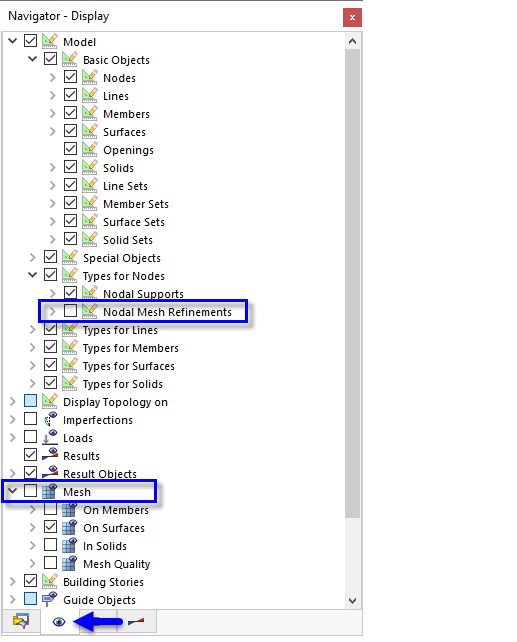Open the Results navigator tab
This screenshot has width=517, height=642.
click(x=136, y=621)
